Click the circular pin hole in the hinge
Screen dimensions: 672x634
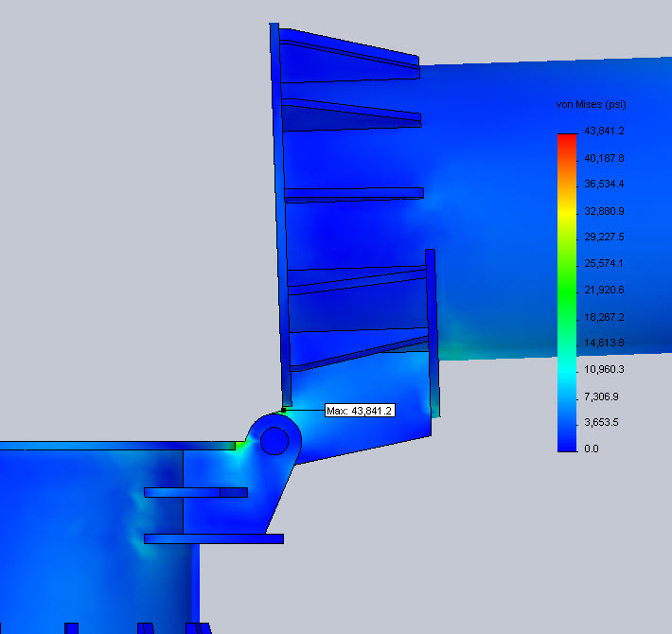pos(274,441)
